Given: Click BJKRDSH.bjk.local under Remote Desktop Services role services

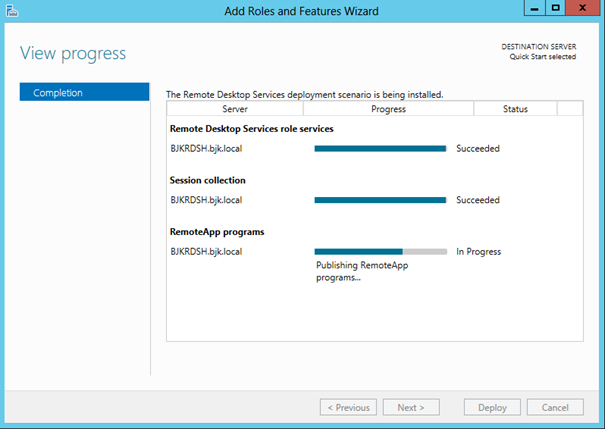Looking at the screenshot, I should click(x=206, y=149).
